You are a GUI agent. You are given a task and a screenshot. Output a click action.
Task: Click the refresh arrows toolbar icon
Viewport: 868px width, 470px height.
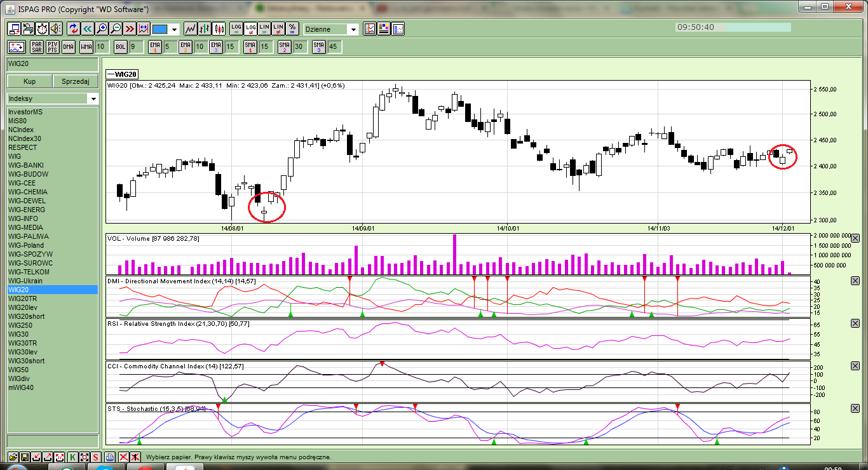point(73,29)
